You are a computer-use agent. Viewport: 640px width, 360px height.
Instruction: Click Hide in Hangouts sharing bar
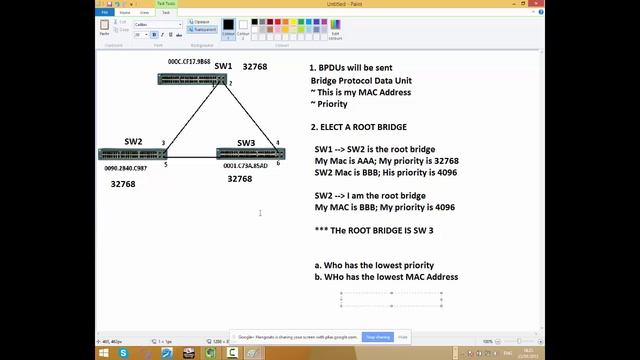(x=403, y=337)
